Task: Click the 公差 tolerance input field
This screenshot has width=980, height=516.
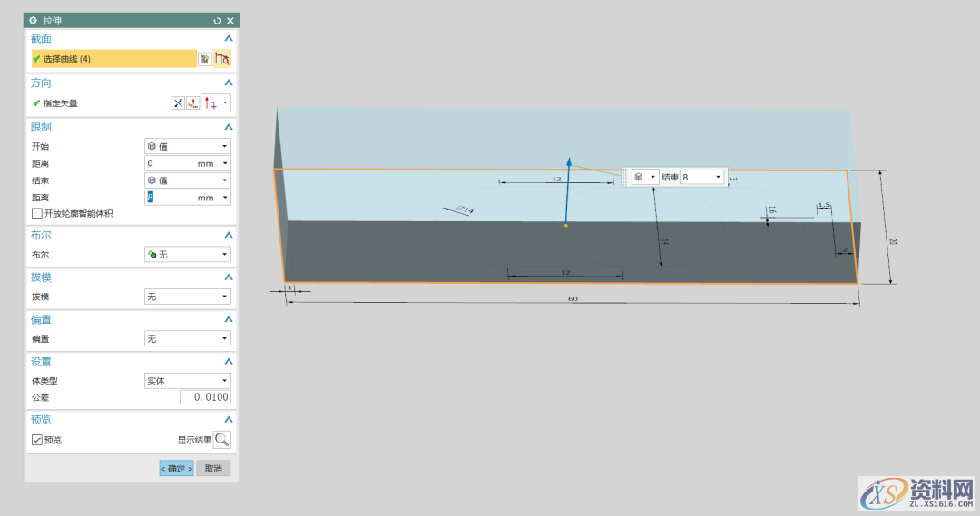Action: coord(205,397)
